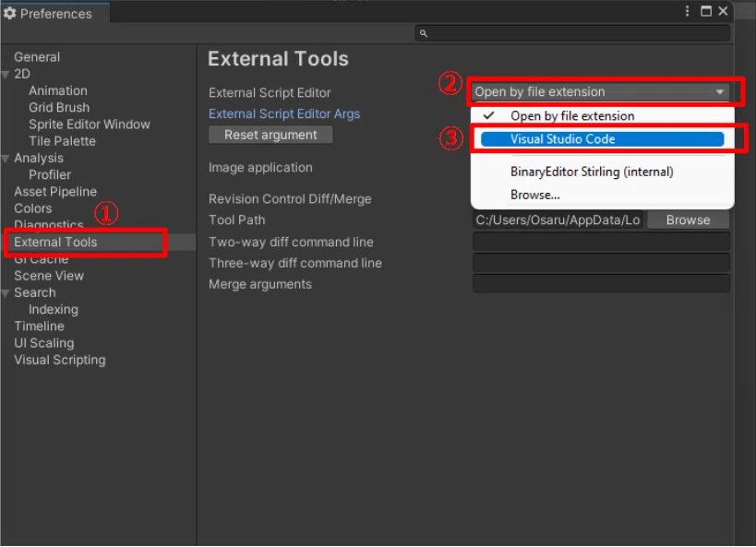Click the Preferences gear icon in tab
The height and width of the screenshot is (547, 756).
coord(9,13)
